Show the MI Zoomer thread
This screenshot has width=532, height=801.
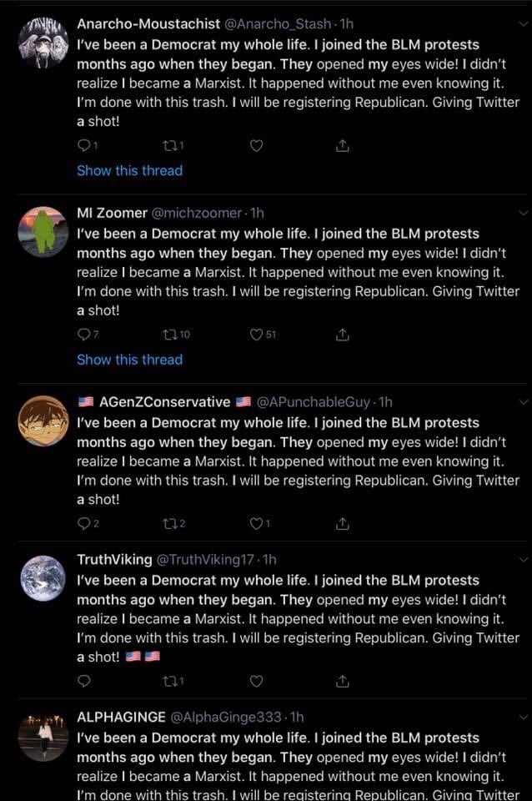coord(130,360)
